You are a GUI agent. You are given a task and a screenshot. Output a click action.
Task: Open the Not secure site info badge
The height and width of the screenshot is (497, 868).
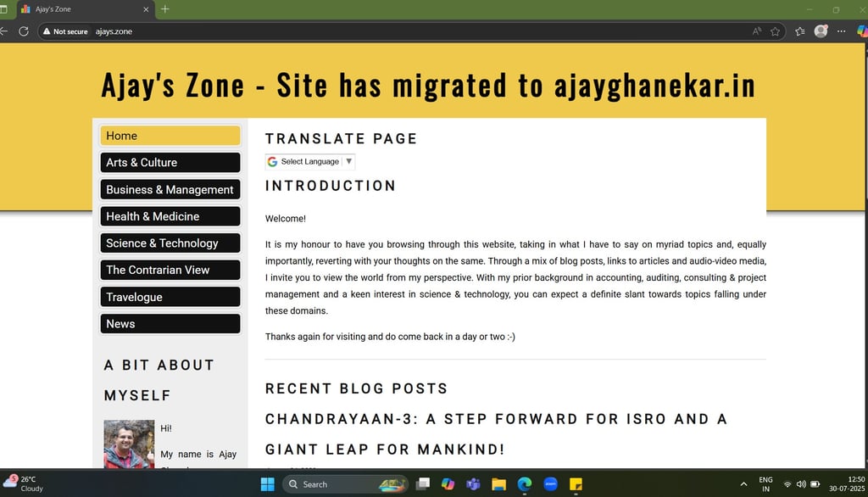click(65, 31)
